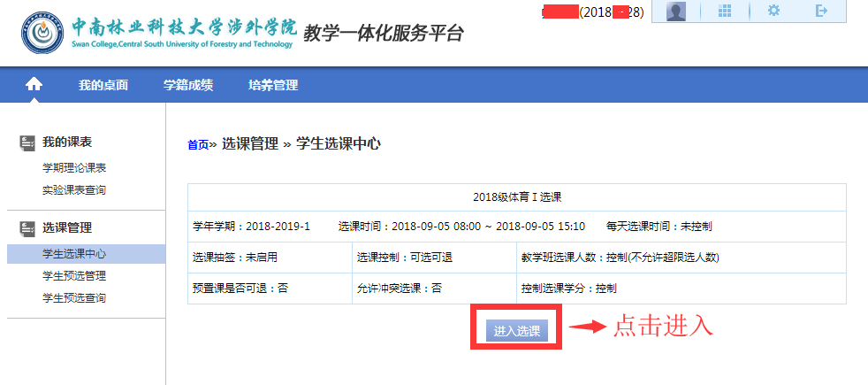Click the 允许冲突选课：否 cell
The width and height of the screenshot is (868, 385).
tap(435, 289)
